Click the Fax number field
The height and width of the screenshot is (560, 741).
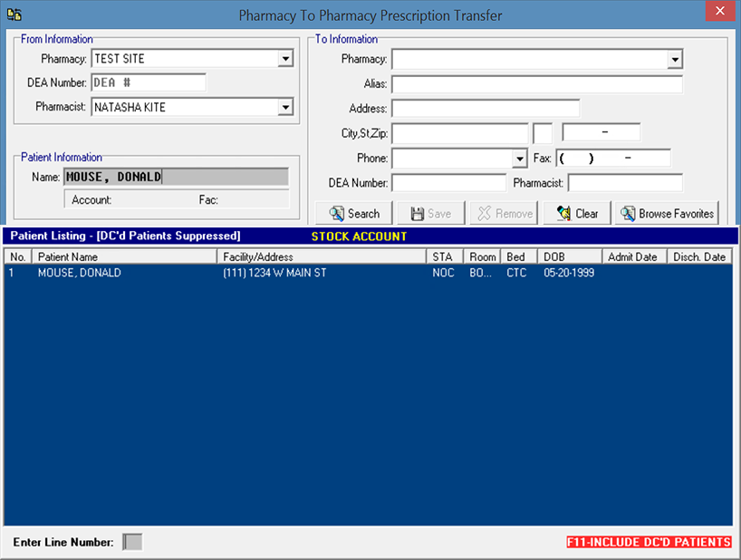pyautogui.click(x=613, y=159)
